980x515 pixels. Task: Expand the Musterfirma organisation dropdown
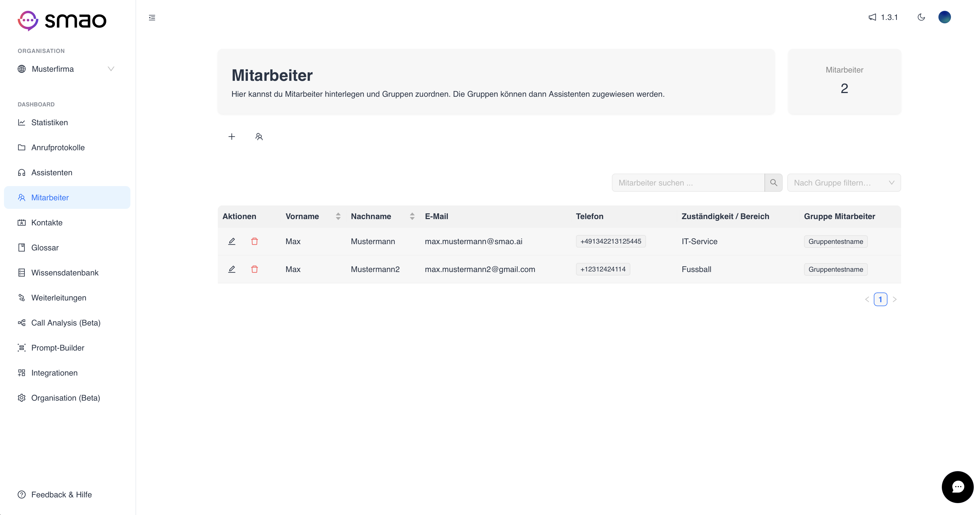pos(111,69)
